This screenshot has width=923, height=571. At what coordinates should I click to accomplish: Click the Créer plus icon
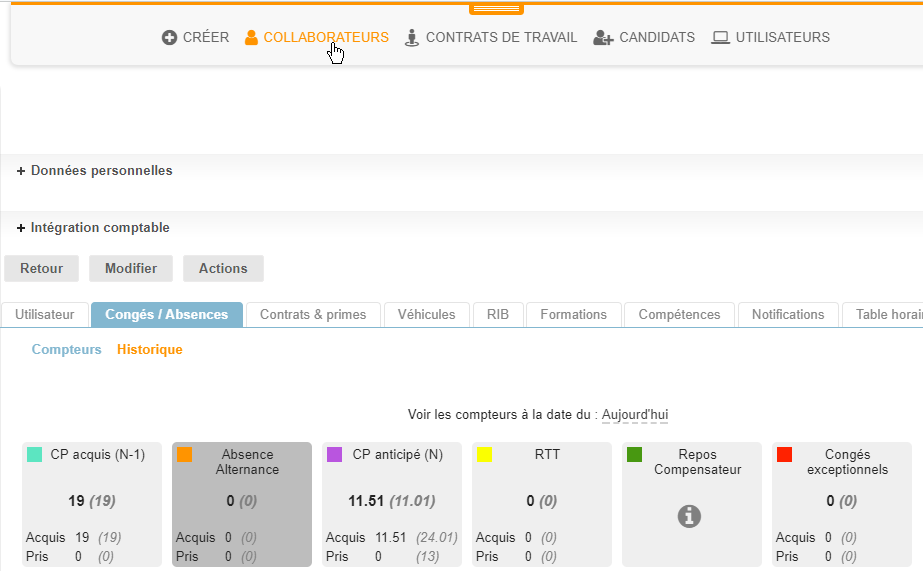(170, 38)
